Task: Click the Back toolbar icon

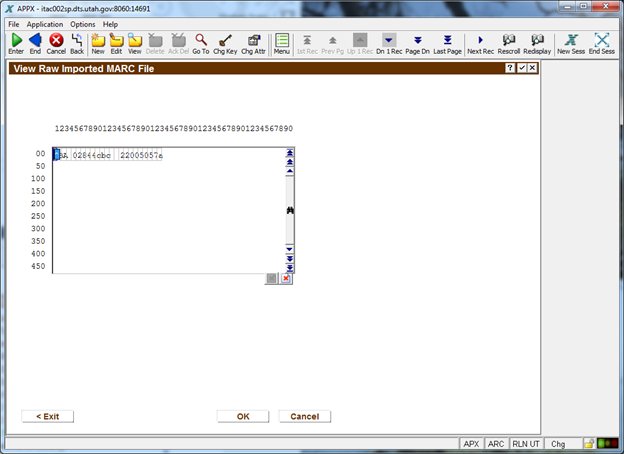Action: point(77,40)
